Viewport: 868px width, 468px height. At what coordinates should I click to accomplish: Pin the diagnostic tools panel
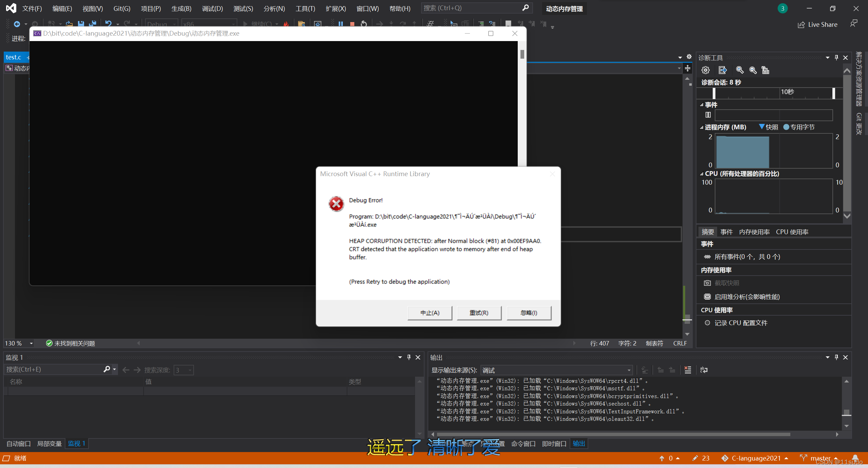click(x=836, y=58)
